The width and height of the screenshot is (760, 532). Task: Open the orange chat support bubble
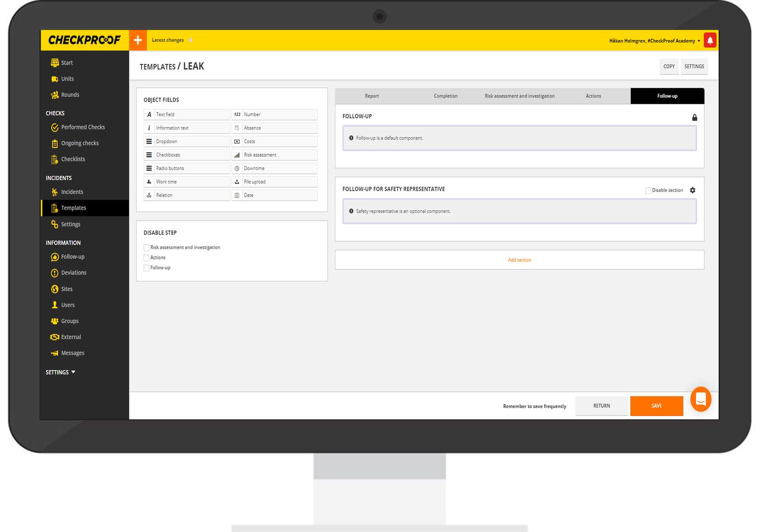701,399
